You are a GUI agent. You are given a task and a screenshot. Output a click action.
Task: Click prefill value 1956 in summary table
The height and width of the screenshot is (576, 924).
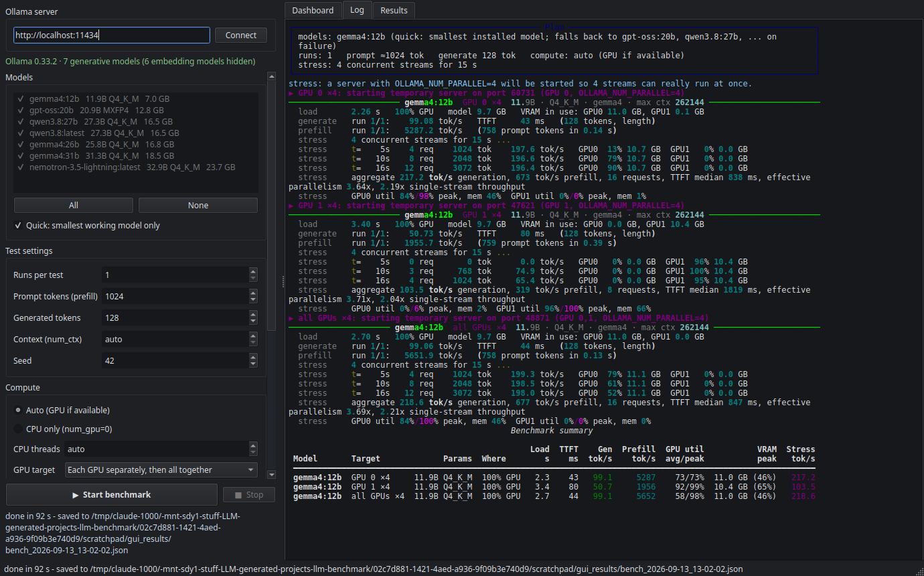click(645, 487)
